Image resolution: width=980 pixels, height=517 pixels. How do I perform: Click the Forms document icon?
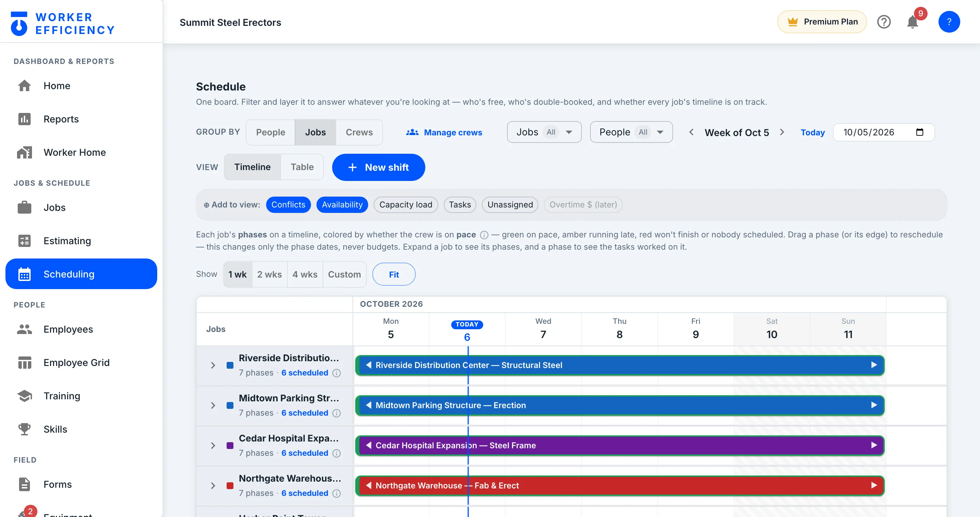[x=24, y=484]
